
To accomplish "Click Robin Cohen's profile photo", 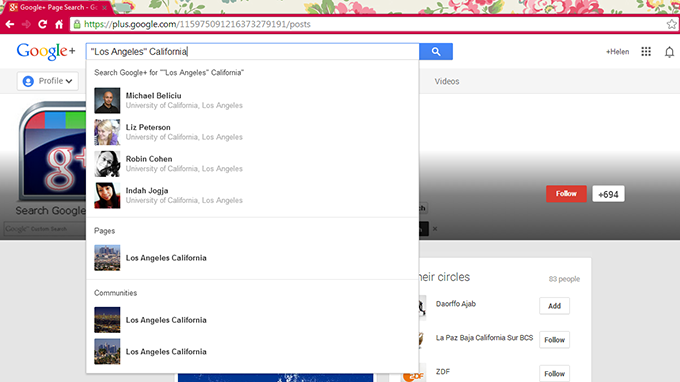I will [107, 164].
